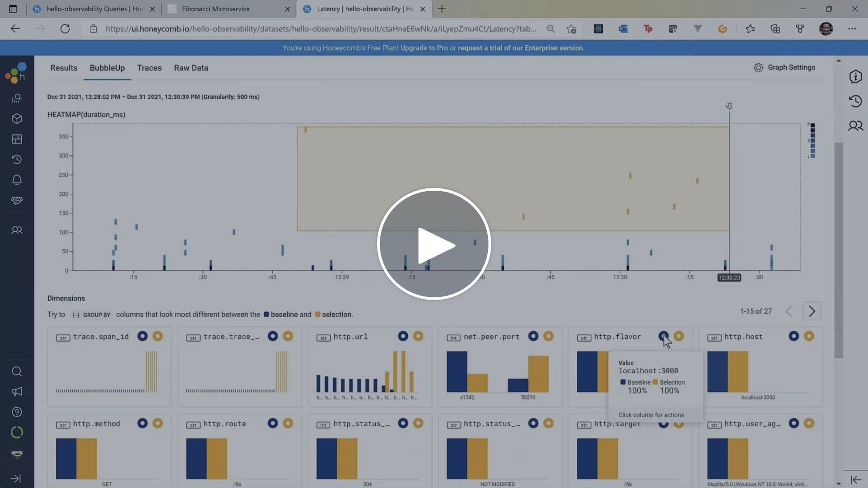Screen dimensions: 868x488
Task: Toggle selection circle on http.url
Action: tap(418, 336)
